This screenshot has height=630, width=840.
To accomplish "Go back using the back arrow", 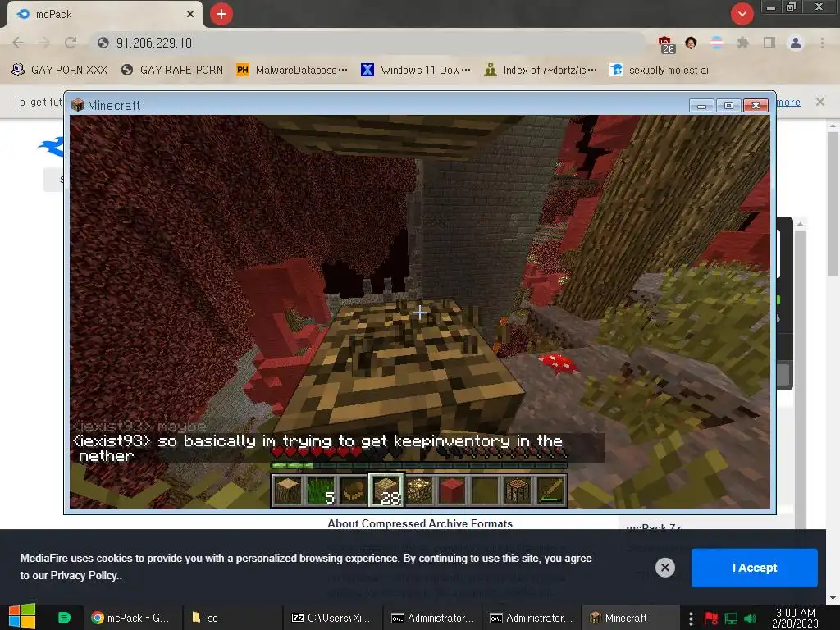I will [18, 43].
